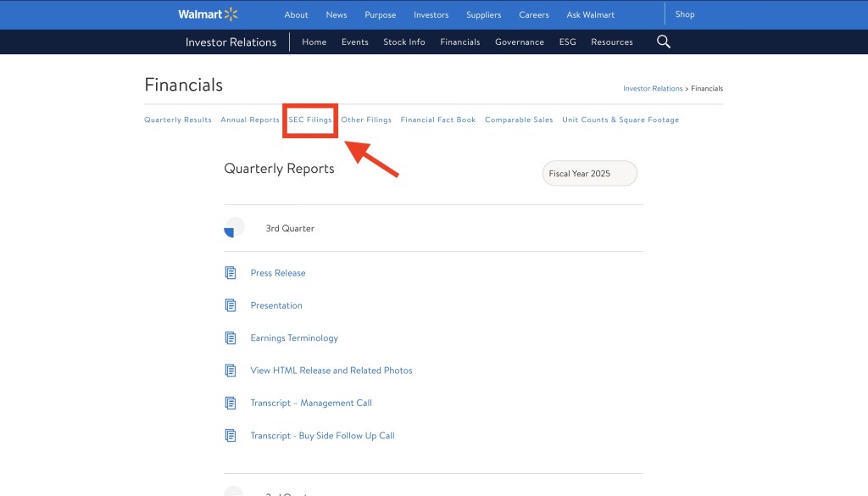Click the Earnings Terminology document icon
Screen dimensions: 868x496
(231, 337)
